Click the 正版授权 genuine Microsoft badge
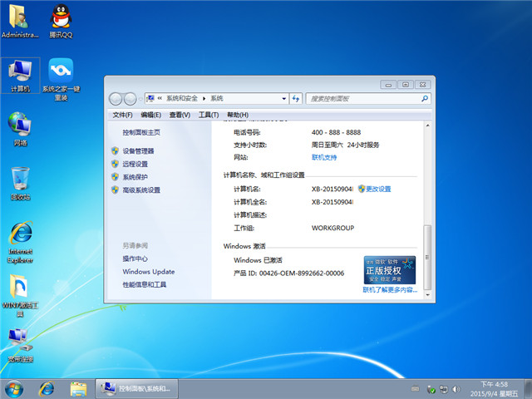This screenshot has height=399, width=532. 390,270
